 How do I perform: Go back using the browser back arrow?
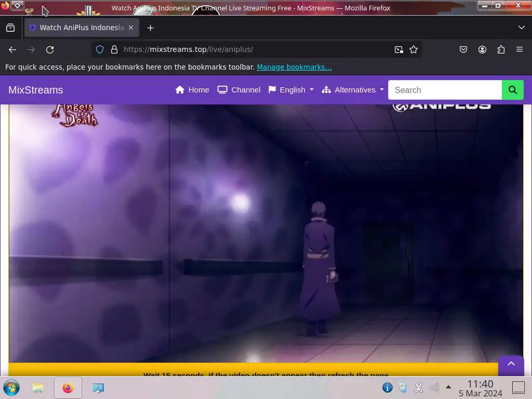pos(12,49)
